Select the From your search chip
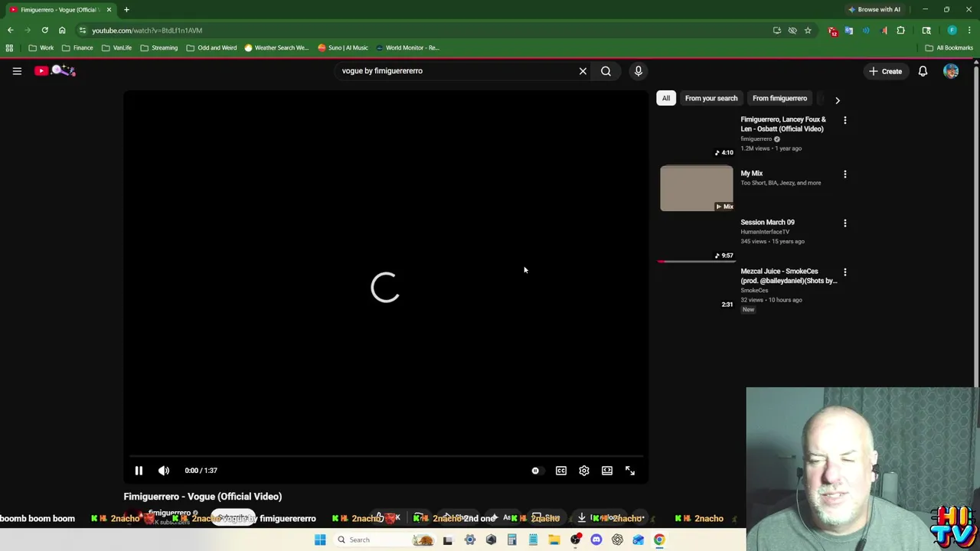The width and height of the screenshot is (980, 551). (x=711, y=98)
